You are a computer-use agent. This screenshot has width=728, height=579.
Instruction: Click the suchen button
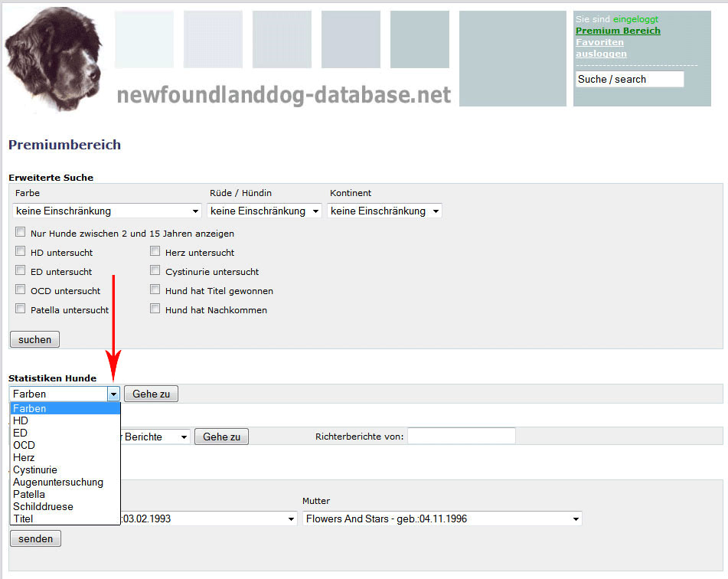(x=34, y=339)
